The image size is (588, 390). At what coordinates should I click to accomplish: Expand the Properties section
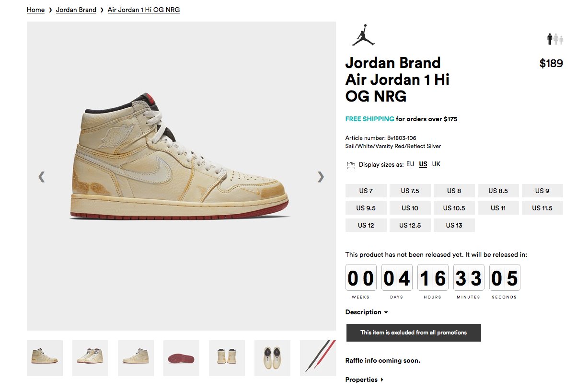coord(364,379)
